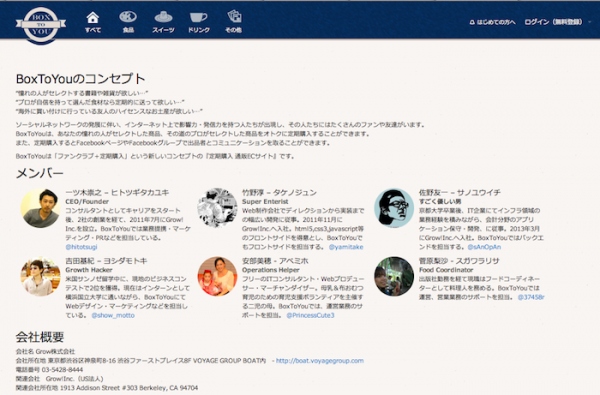Screen dimensions: 600x395
Task: Click the name 吉田基紀 – ヨシダモトキ
Action: (x=106, y=261)
